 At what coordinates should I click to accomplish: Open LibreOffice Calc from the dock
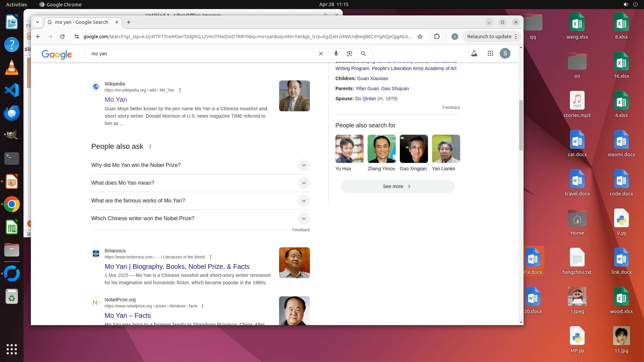pyautogui.click(x=12, y=228)
